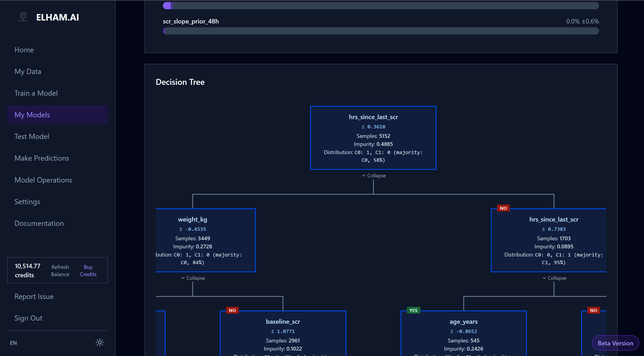Click NO badge above baseline_scr node

[232, 310]
